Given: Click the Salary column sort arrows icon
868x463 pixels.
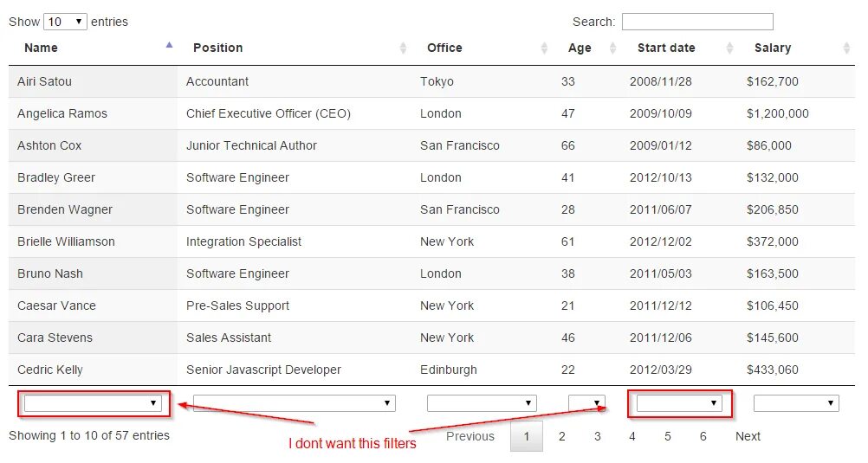Looking at the screenshot, I should [846, 48].
